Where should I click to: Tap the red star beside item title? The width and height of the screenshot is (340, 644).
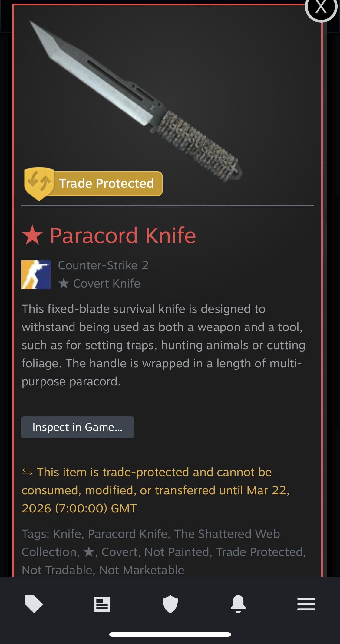pos(32,236)
